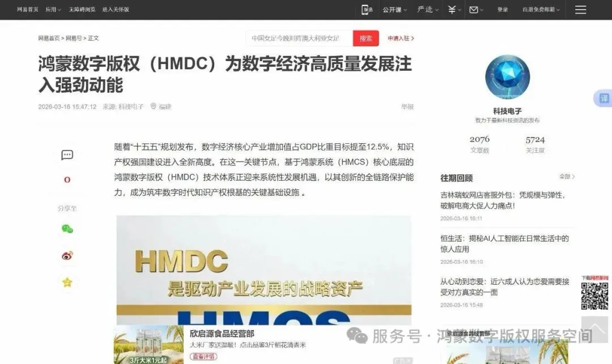Open 网易首页 in top bar
This screenshot has width=612, height=364.
27,10
